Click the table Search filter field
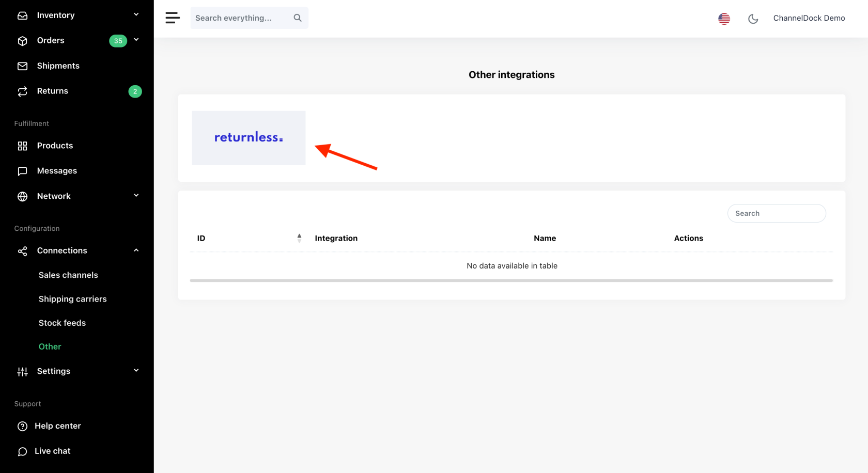 [x=777, y=213]
